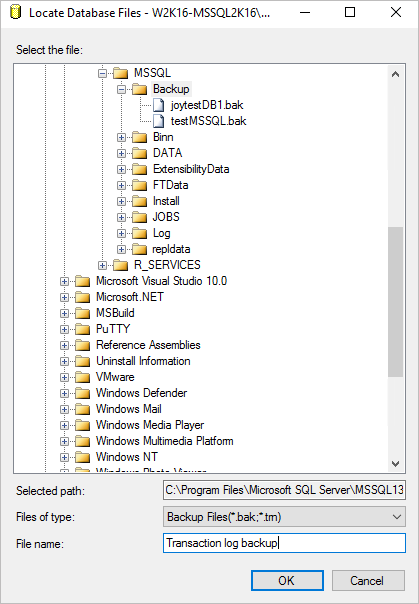Select the Log folder in tree
The height and width of the screenshot is (604, 419).
[161, 233]
